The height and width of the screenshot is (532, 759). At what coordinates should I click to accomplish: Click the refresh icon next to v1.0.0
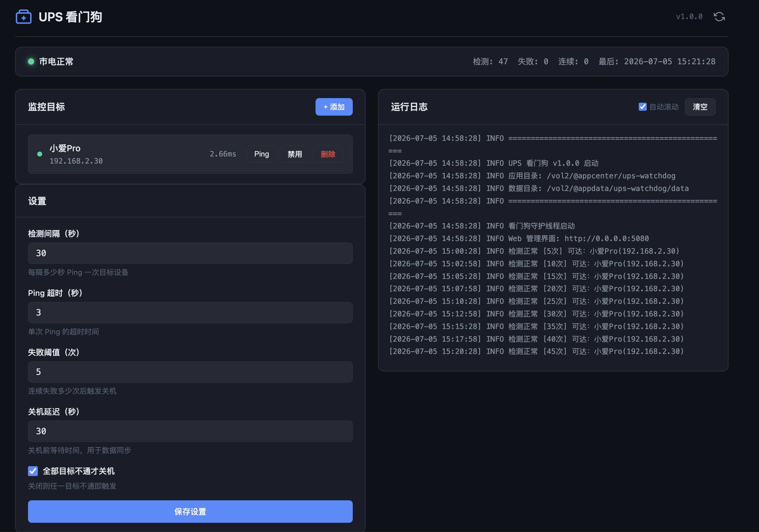(719, 17)
